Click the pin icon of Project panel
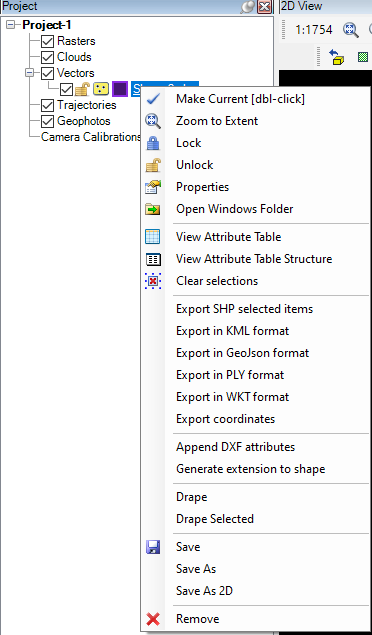The height and width of the screenshot is (635, 372). (x=247, y=7)
